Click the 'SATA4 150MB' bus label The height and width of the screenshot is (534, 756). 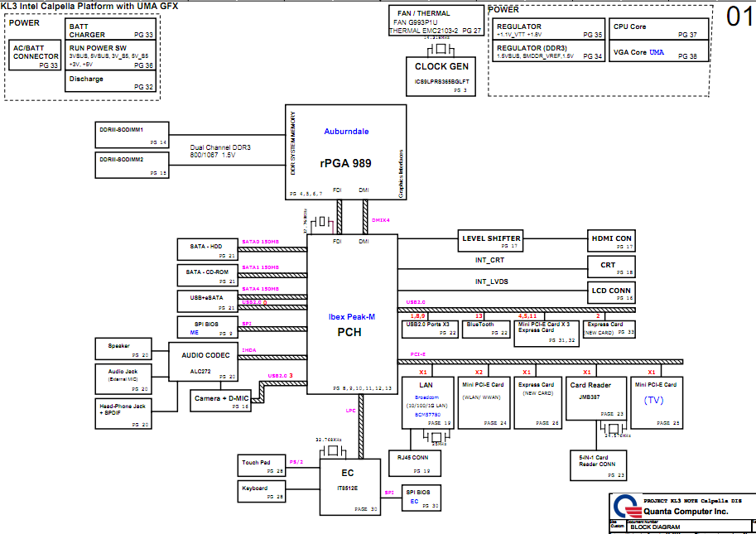coord(260,289)
